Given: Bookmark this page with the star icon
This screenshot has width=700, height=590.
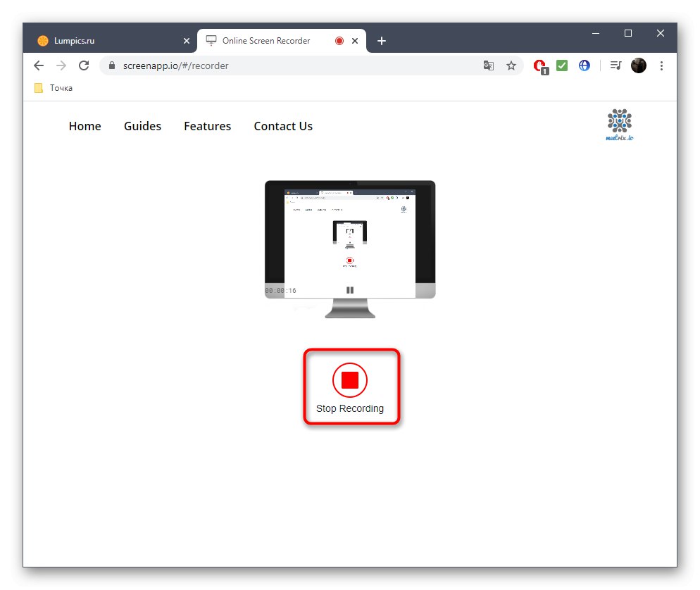Looking at the screenshot, I should [x=511, y=65].
